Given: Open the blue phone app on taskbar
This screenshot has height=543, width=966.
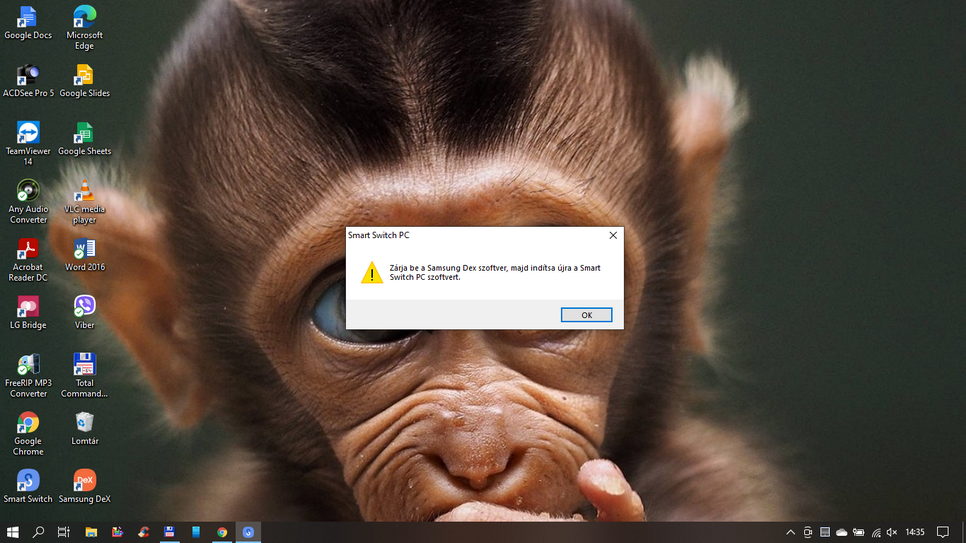Looking at the screenshot, I should [x=196, y=532].
